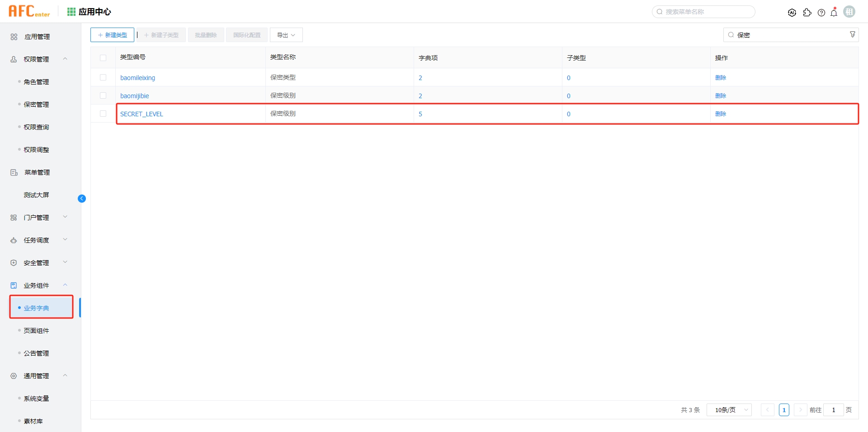
Task: Collapse the sidebar using the blue arrow toggle
Action: coord(82,199)
